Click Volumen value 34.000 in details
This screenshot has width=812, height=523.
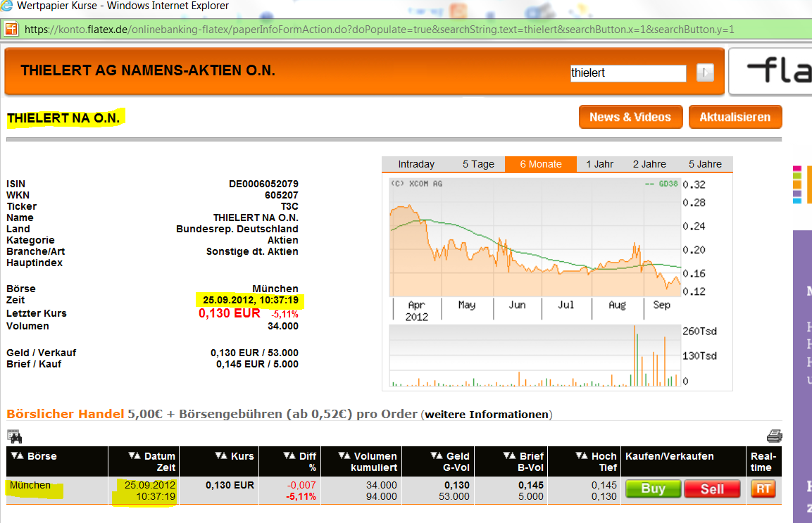click(x=282, y=326)
